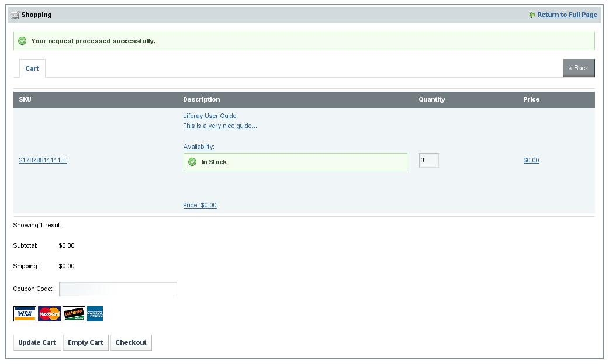Click the success checkmark icon in message
Image resolution: width=609 pixels, height=364 pixels.
(22, 41)
